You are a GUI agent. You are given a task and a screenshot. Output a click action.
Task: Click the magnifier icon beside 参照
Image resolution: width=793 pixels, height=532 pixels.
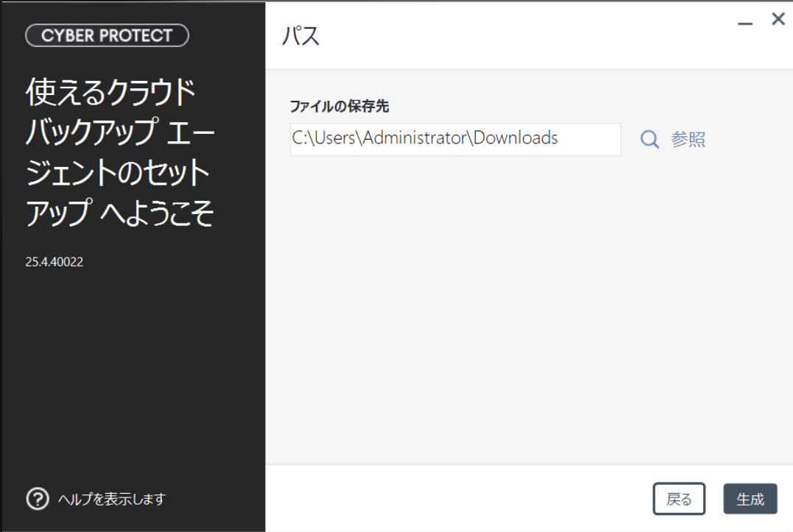tap(650, 140)
